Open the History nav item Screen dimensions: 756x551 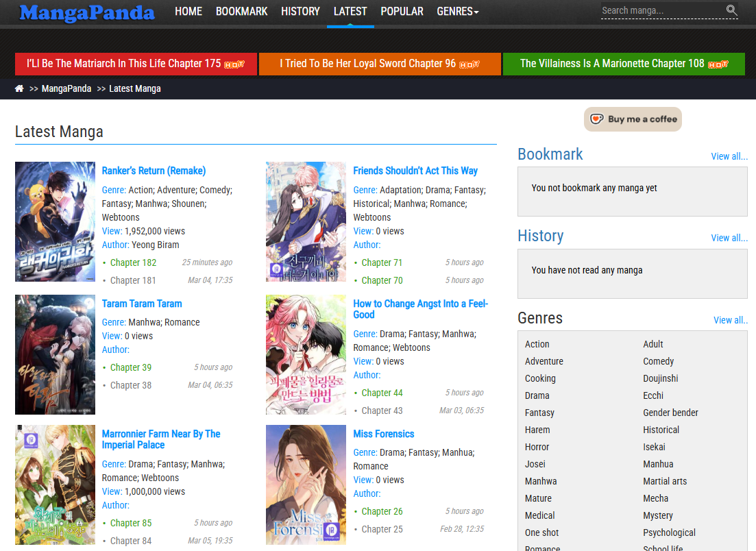click(x=300, y=12)
